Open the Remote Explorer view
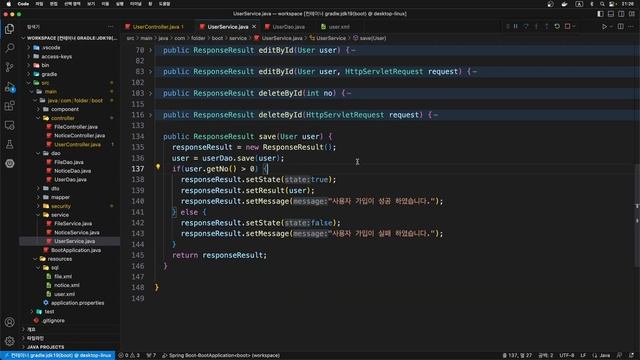Viewport: 640px width, 360px height. coord(9,125)
